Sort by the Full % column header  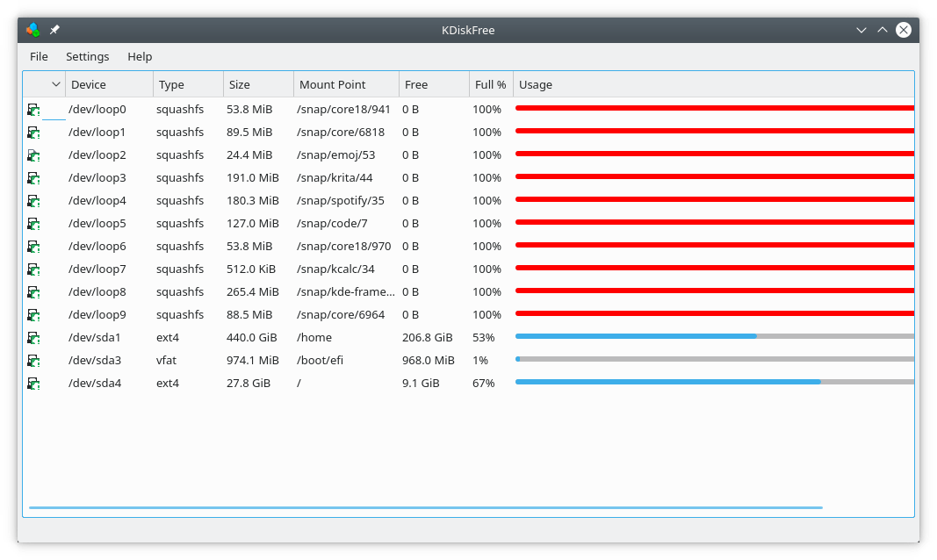pos(489,84)
